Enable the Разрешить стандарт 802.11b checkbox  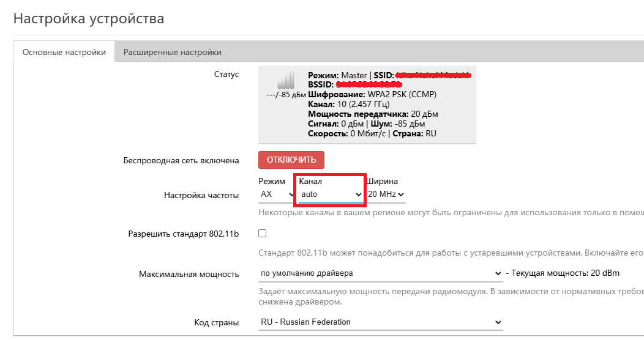(x=263, y=234)
